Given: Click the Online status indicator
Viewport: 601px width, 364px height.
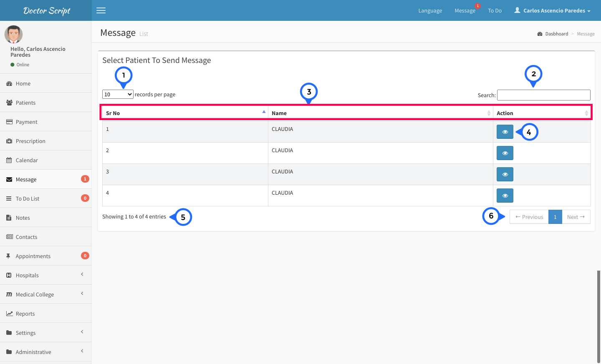Looking at the screenshot, I should [x=20, y=65].
